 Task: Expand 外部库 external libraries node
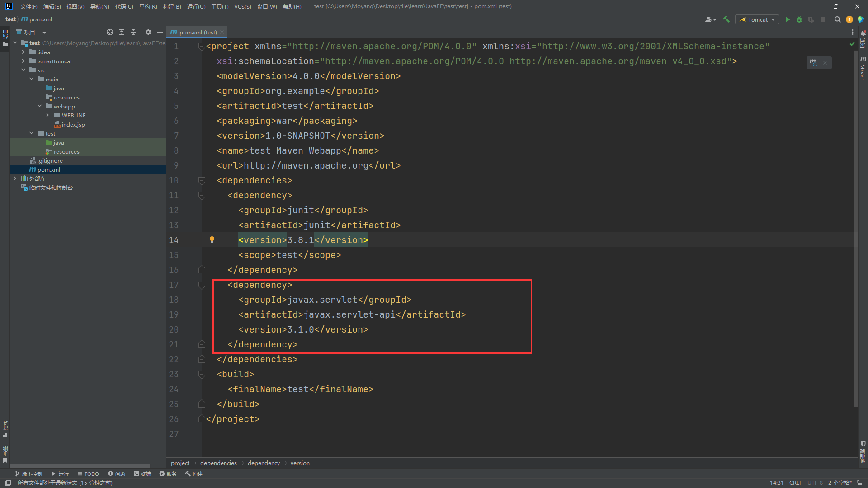(x=15, y=178)
